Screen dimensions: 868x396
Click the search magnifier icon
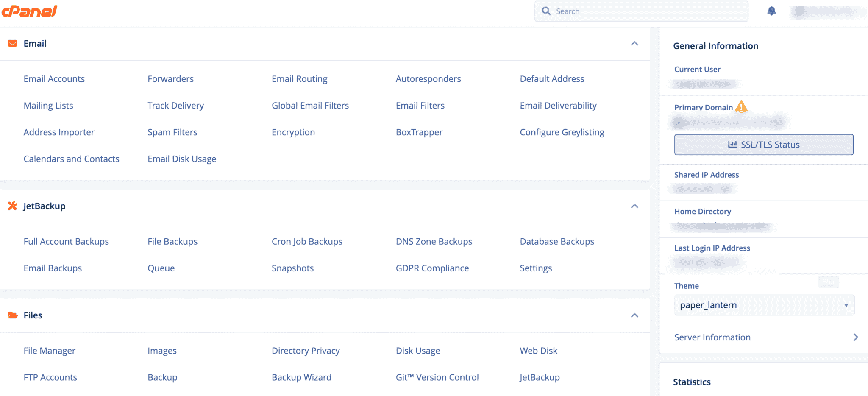pos(546,11)
